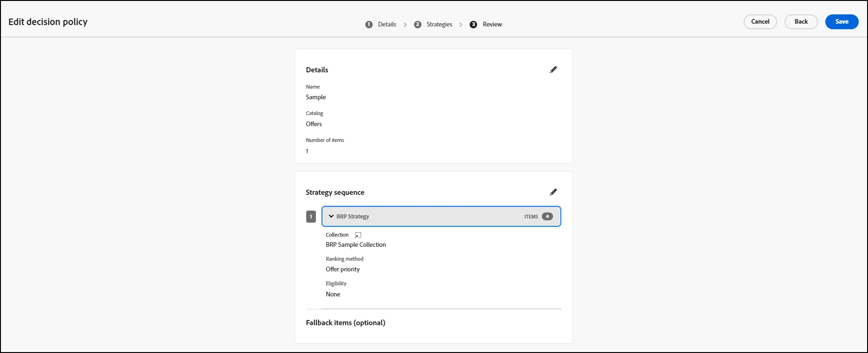Click step 2 circle icon for Strategies
Image resolution: width=868 pixels, height=353 pixels.
418,25
